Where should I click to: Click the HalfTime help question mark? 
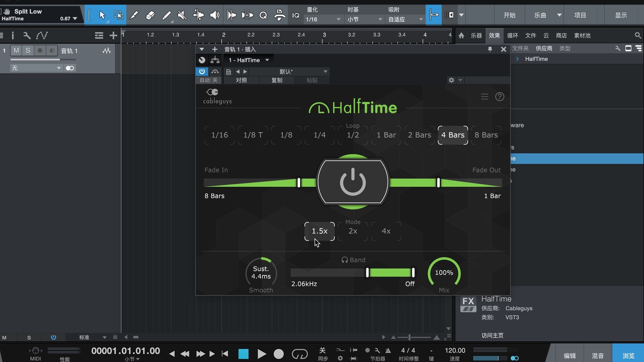pyautogui.click(x=500, y=97)
